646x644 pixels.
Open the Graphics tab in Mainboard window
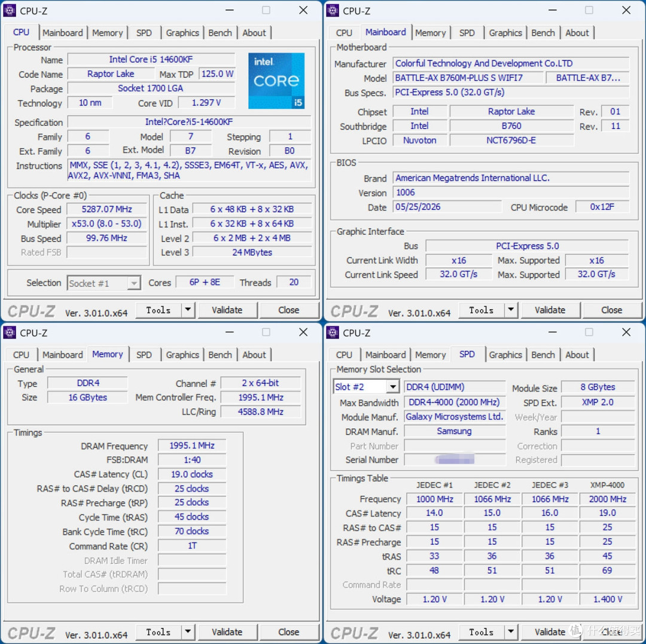point(505,32)
